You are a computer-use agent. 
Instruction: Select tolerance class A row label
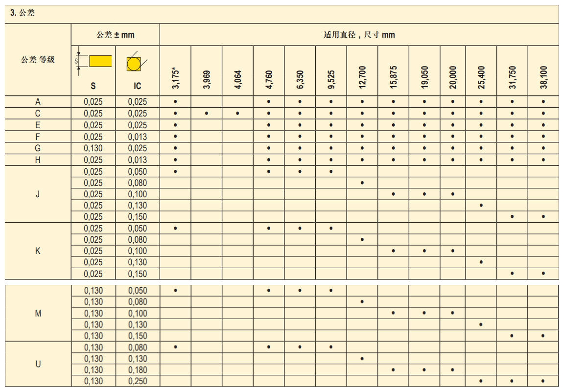[38, 102]
